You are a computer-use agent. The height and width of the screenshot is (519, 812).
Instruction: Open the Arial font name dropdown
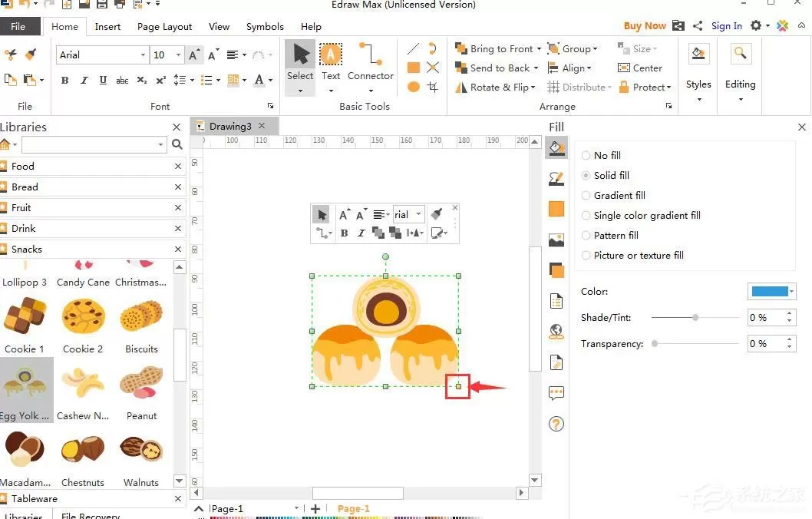click(101, 55)
